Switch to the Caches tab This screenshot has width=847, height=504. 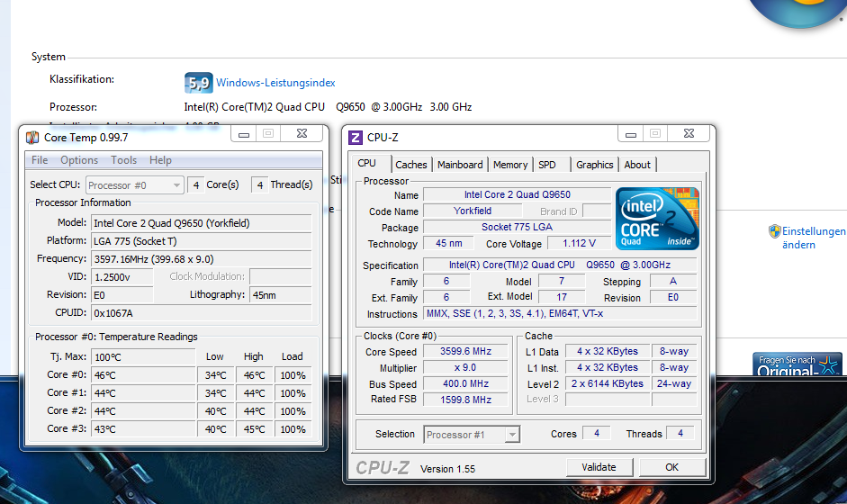coord(411,165)
